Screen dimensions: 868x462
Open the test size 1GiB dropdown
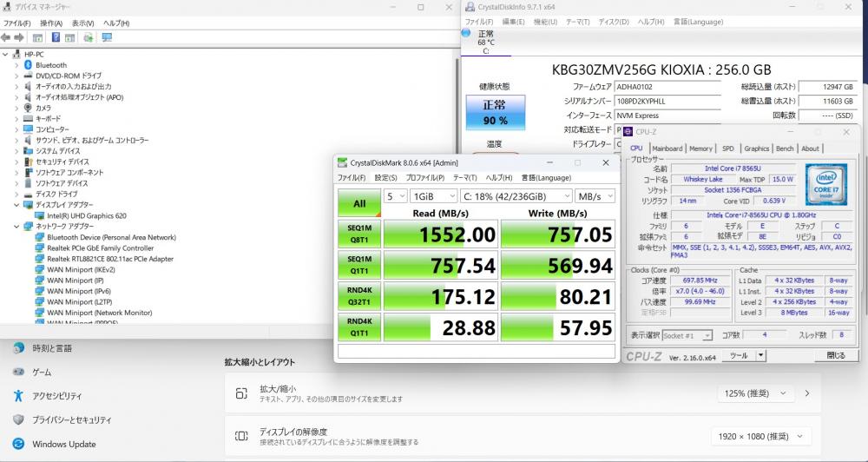pyautogui.click(x=431, y=196)
